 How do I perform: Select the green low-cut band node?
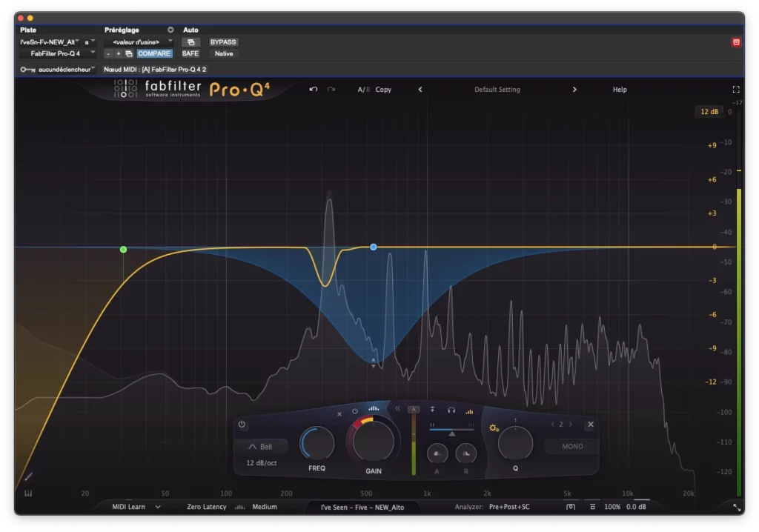pos(124,249)
